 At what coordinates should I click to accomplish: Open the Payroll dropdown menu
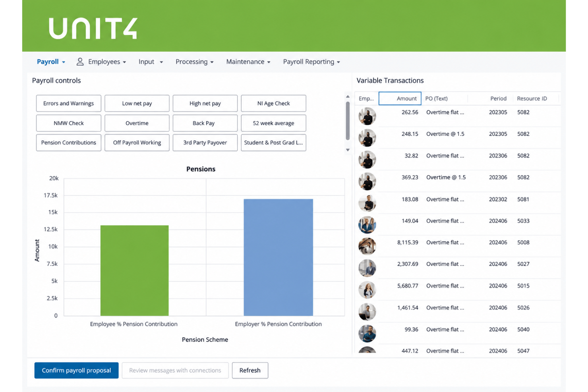[x=51, y=62]
